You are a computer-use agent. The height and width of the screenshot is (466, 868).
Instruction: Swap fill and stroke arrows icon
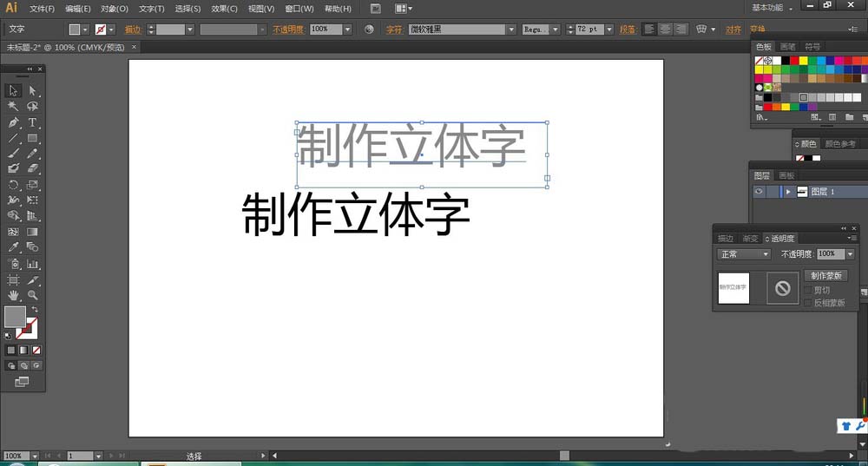click(x=35, y=310)
